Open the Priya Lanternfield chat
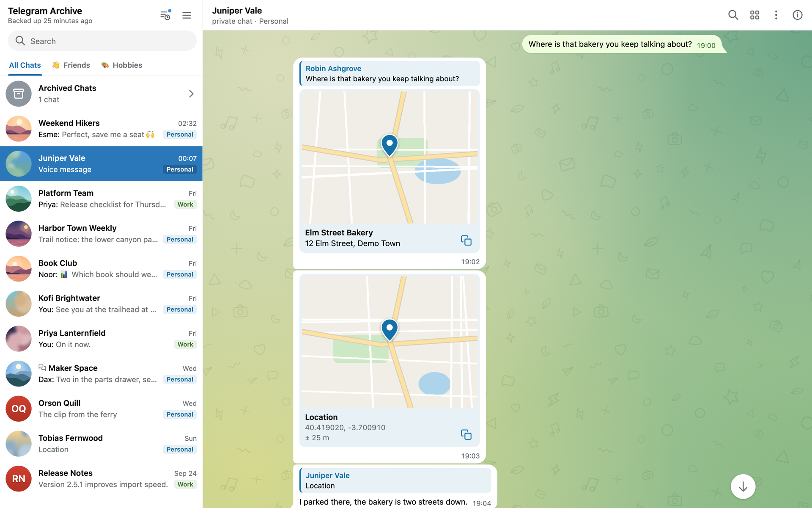 point(101,339)
